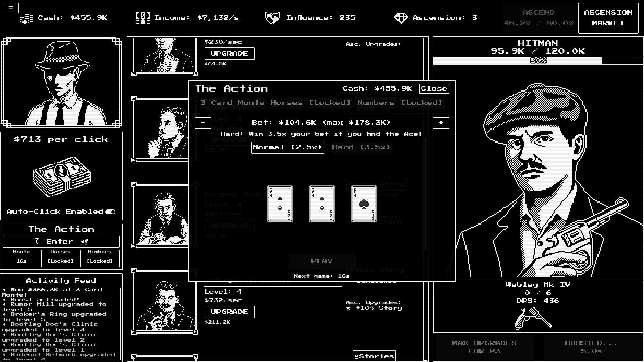
Task: Click the Horses [Locked] cell in sidebar
Action: [x=60, y=257]
